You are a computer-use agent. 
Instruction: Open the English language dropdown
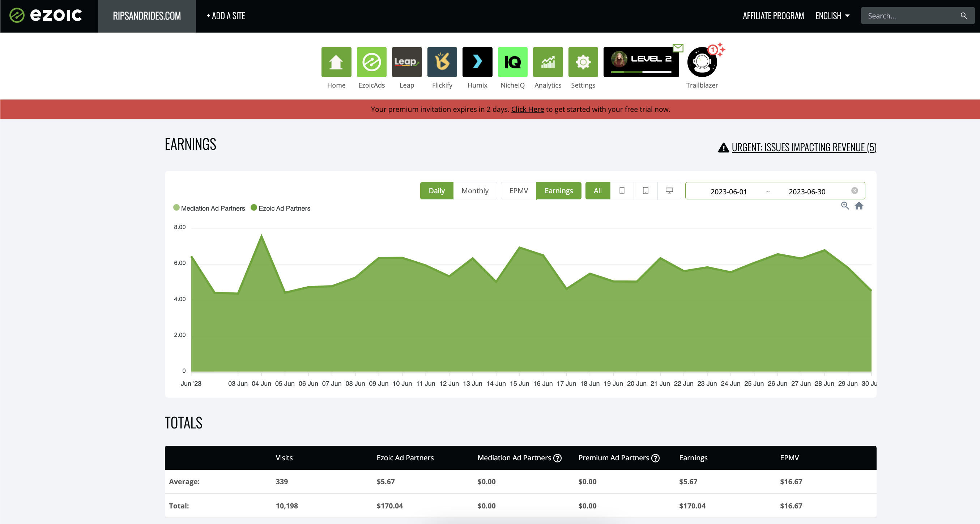click(832, 16)
